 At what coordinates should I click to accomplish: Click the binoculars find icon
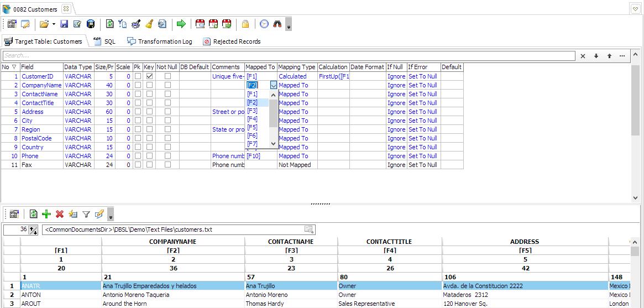278,24
